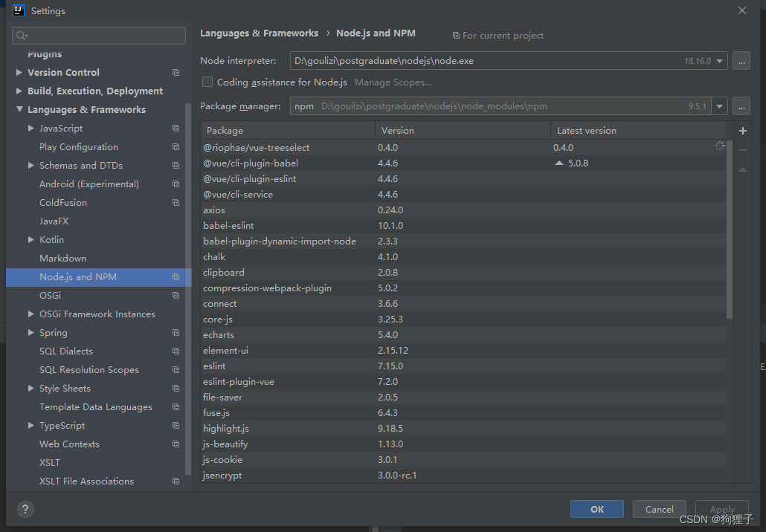The width and height of the screenshot is (766, 532).
Task: Expand the JavaScript settings node
Action: coord(30,129)
